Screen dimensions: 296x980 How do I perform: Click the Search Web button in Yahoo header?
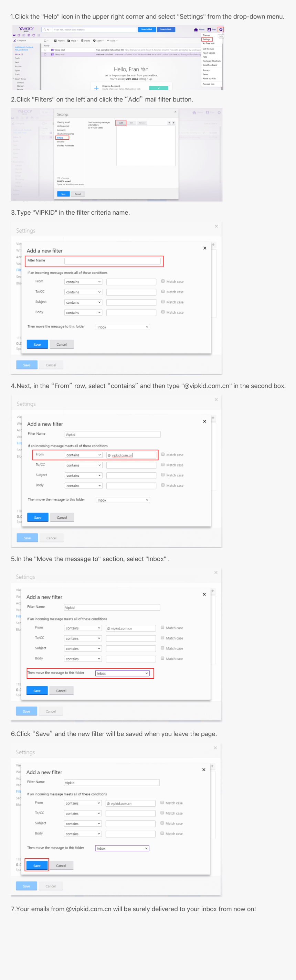pyautogui.click(x=166, y=29)
